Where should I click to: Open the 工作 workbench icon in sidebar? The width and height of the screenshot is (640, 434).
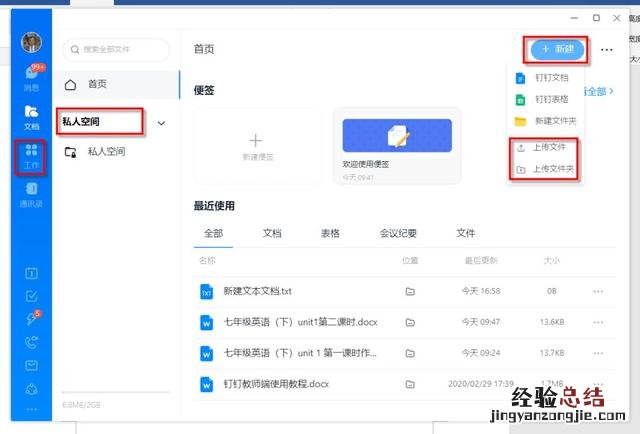pos(31,155)
